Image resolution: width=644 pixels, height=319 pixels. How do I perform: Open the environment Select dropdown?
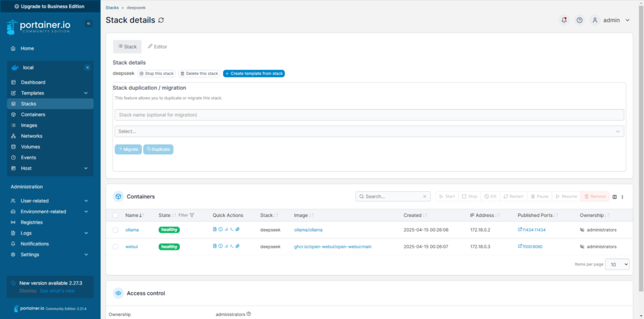point(369,131)
